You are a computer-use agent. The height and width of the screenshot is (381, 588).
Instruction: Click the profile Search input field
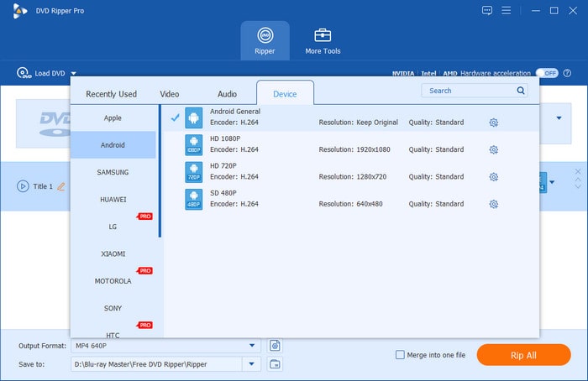[x=469, y=91]
